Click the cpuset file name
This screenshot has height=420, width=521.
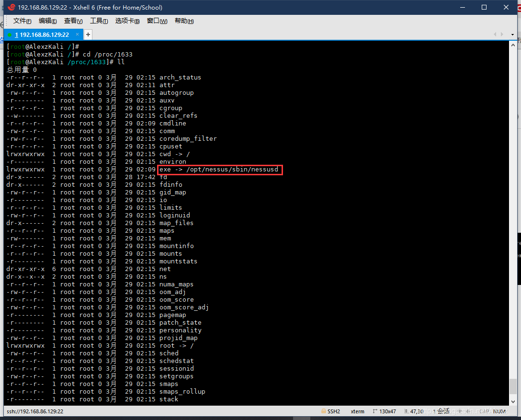171,146
